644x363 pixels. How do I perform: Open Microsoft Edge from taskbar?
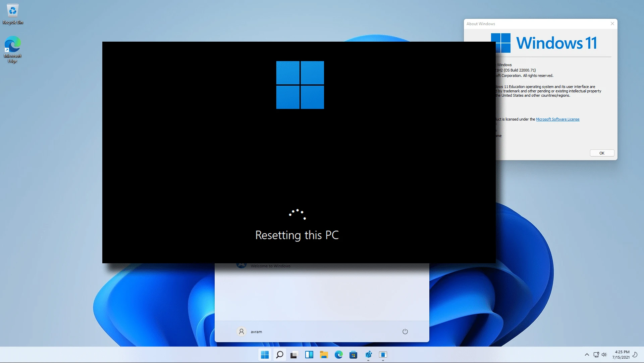click(x=338, y=355)
